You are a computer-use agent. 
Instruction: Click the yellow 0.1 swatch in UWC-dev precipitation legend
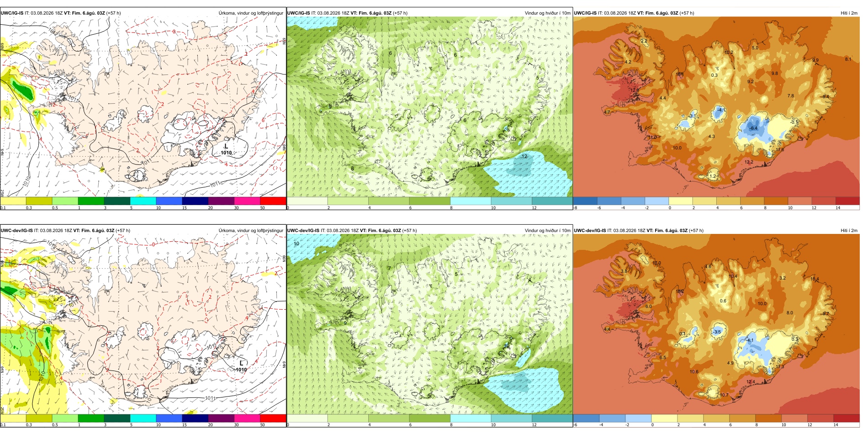coord(13,418)
